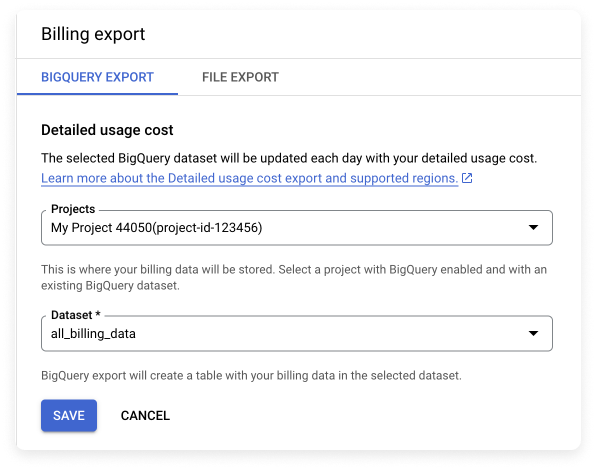Click the Billing export title
This screenshot has height=470, width=596.
pos(93,34)
